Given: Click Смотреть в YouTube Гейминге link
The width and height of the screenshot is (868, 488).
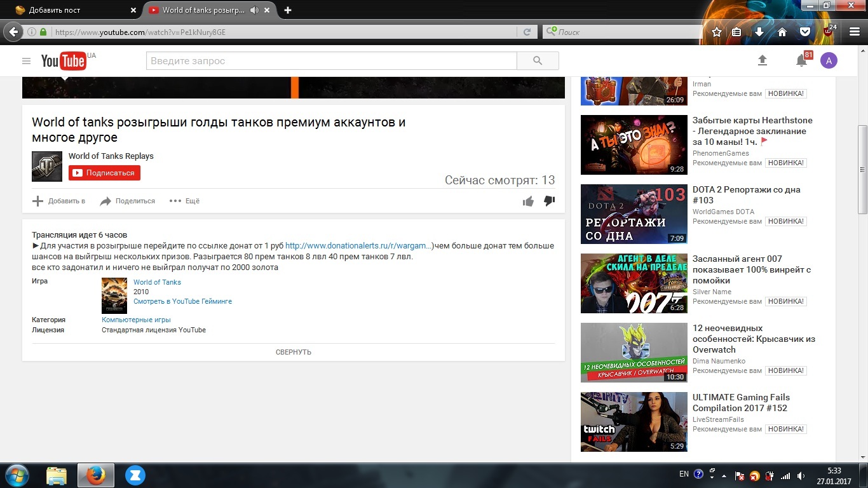Looking at the screenshot, I should click(x=182, y=301).
